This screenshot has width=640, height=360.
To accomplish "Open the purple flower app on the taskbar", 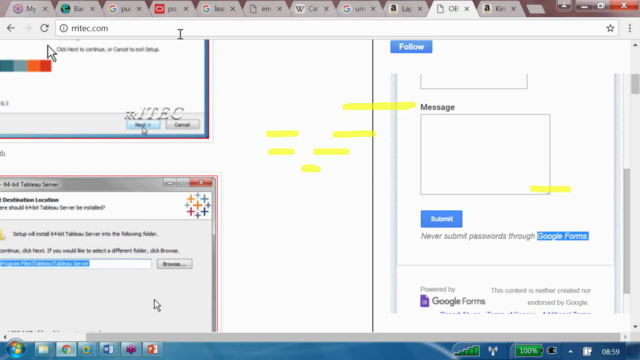I will (x=131, y=350).
